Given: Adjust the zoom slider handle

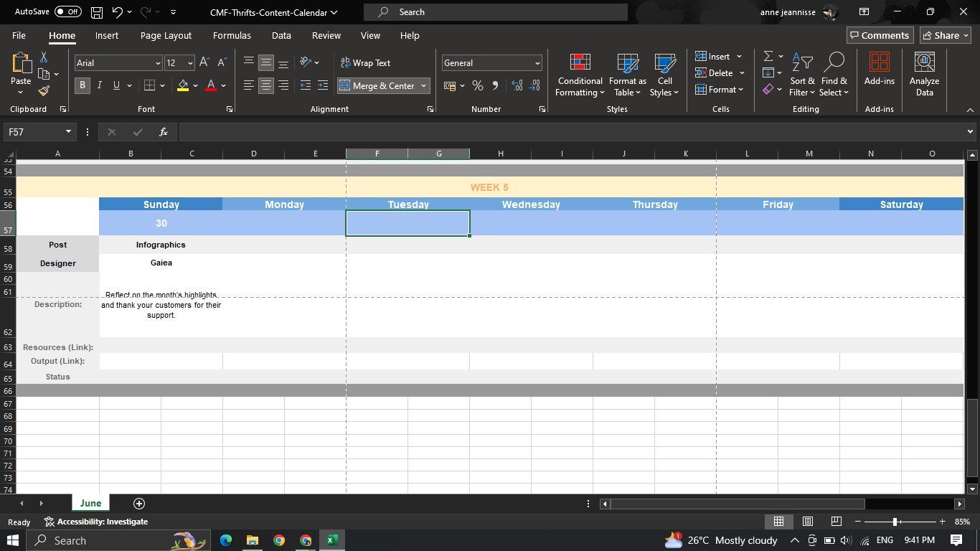Looking at the screenshot, I should tap(895, 522).
